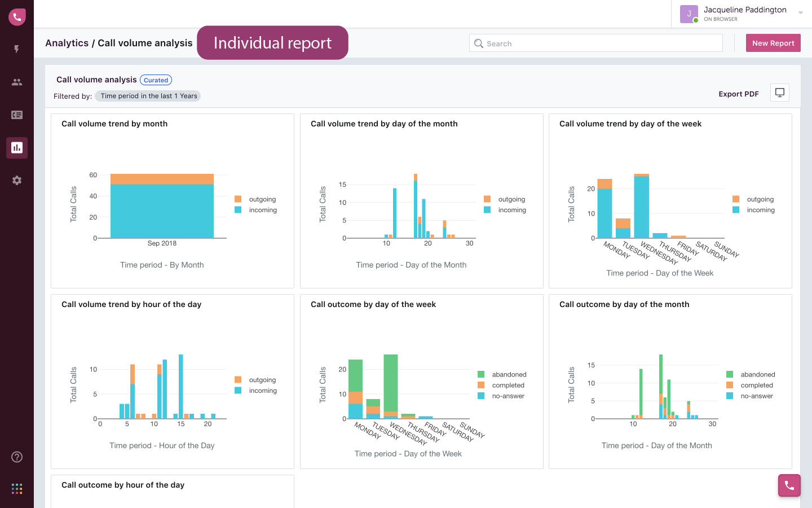Expand the Jacqueline Paddington user dropdown
The image size is (812, 508).
[x=801, y=13]
